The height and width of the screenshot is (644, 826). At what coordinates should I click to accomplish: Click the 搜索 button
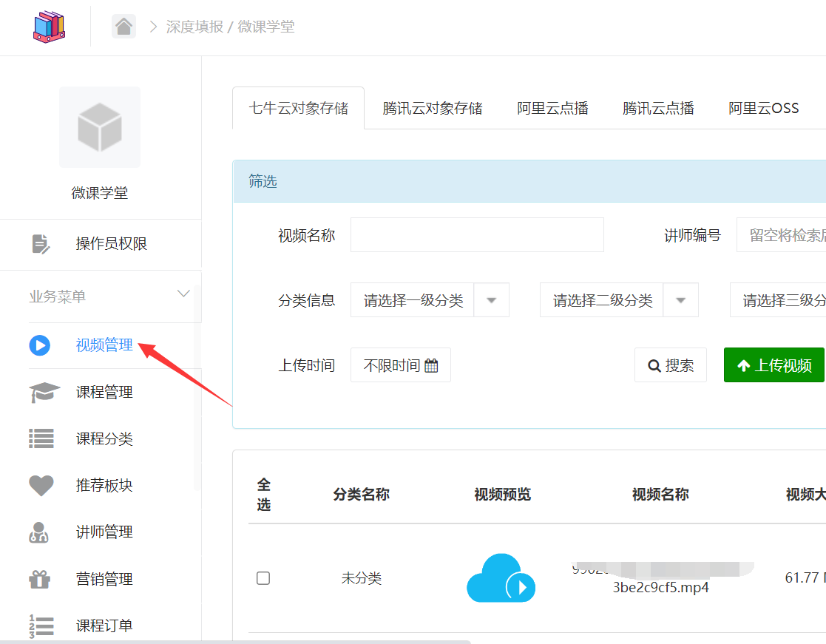(671, 365)
